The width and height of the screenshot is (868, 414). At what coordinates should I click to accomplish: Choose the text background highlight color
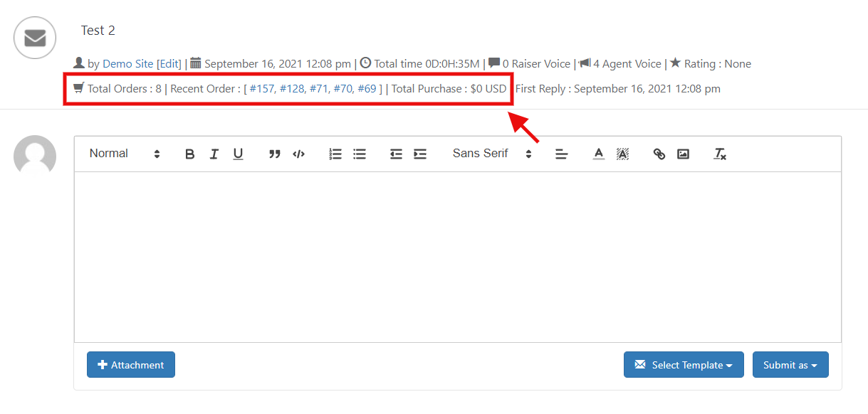click(622, 154)
